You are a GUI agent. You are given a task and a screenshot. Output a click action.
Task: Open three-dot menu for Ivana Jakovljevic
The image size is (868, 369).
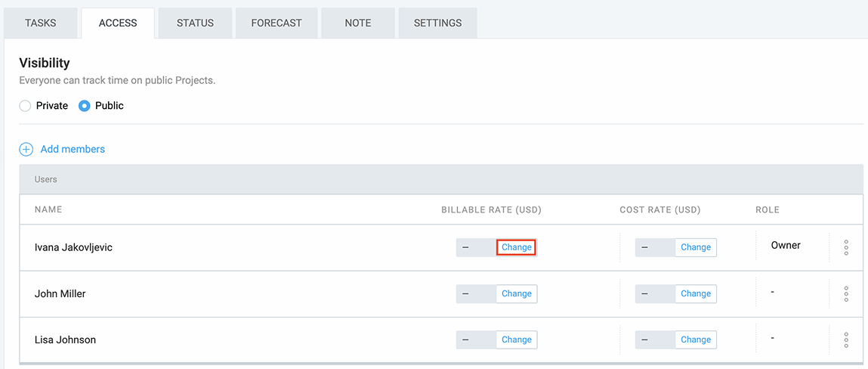[x=846, y=247]
